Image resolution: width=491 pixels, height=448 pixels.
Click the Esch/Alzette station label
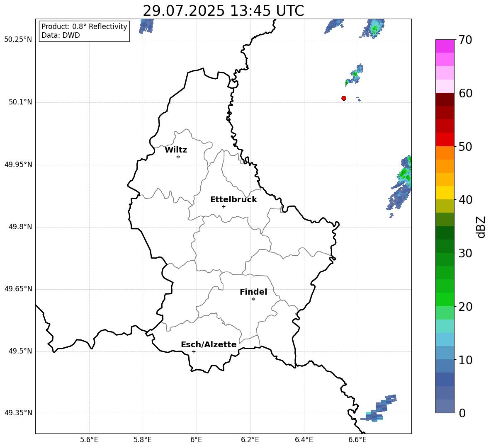coord(209,344)
